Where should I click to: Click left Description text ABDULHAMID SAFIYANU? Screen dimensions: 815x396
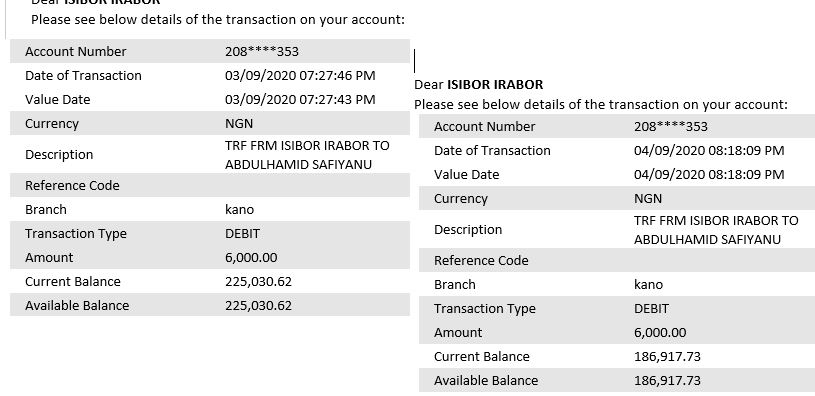(x=298, y=165)
